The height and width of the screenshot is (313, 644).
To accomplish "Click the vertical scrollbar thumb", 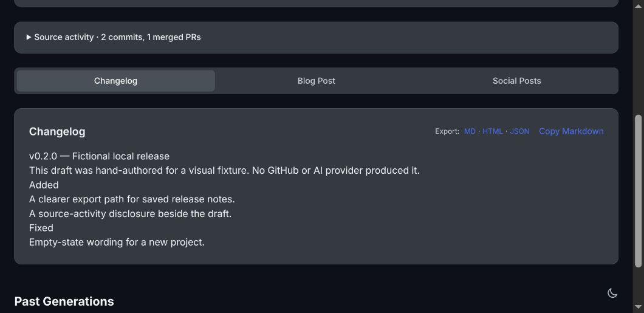I will click(x=638, y=191).
